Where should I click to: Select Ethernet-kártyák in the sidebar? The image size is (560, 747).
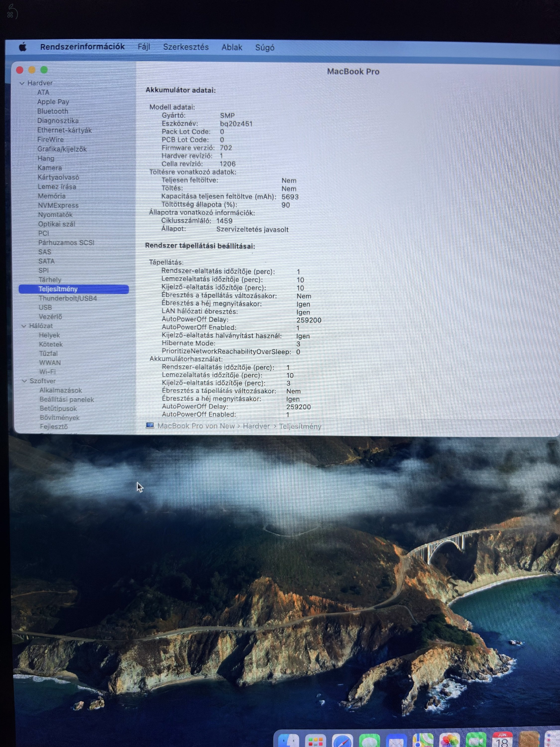coord(64,130)
